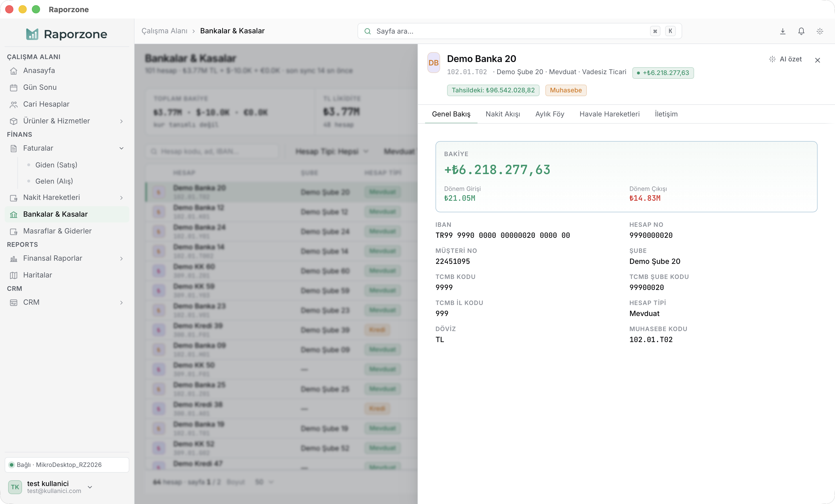Open the Havale Hareketleri tab
This screenshot has width=835, height=504.
[609, 114]
